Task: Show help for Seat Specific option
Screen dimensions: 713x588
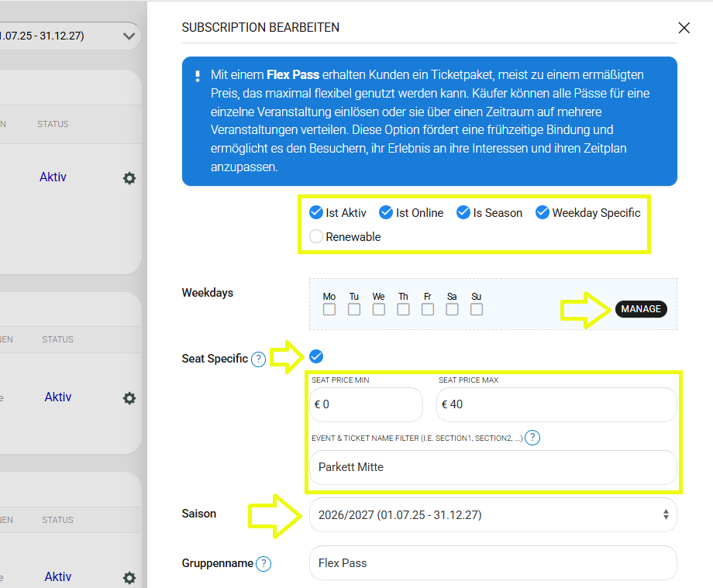Action: [x=259, y=359]
